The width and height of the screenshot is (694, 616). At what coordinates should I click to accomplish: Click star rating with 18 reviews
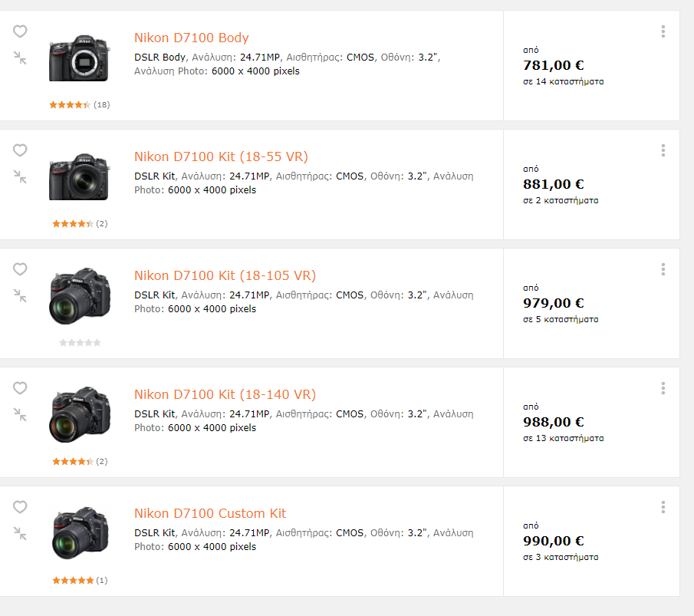coord(79,105)
